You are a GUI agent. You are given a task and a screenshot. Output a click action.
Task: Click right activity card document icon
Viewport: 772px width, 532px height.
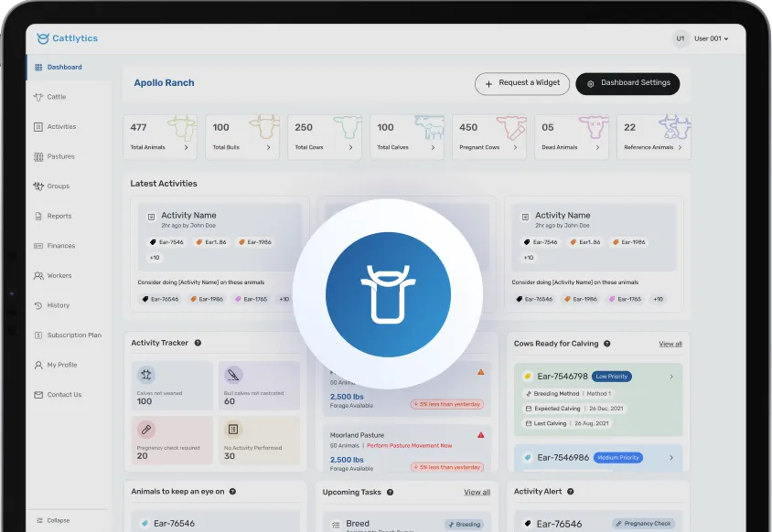525,217
